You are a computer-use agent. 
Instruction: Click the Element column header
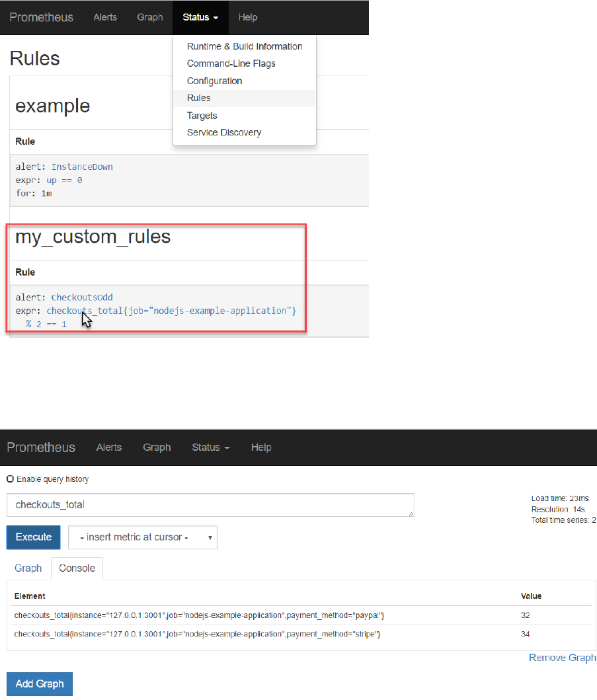coord(30,596)
